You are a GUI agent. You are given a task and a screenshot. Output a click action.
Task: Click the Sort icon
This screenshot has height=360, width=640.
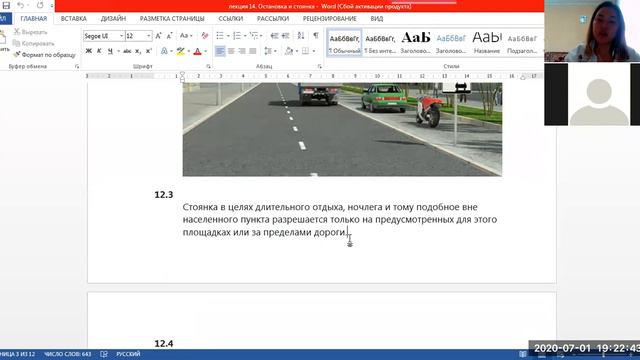301,36
